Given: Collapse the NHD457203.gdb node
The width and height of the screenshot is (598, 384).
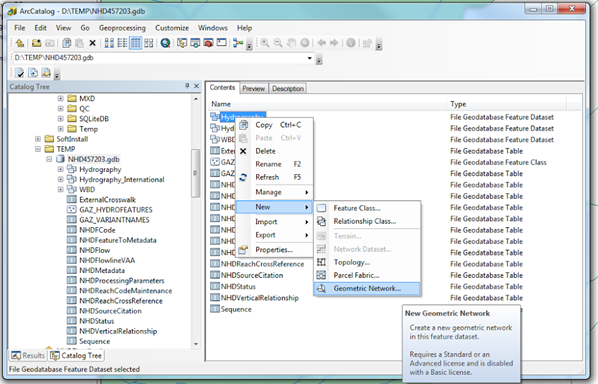Looking at the screenshot, I should [x=49, y=159].
